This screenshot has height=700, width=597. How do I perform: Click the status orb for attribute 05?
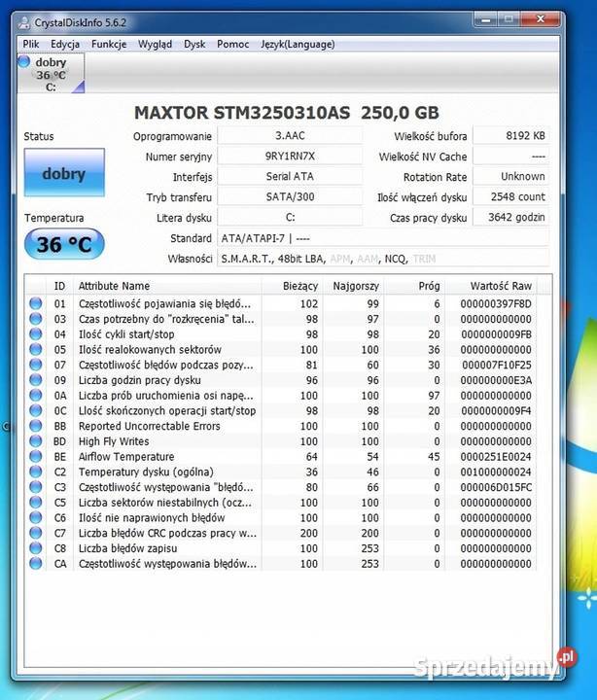pos(36,349)
